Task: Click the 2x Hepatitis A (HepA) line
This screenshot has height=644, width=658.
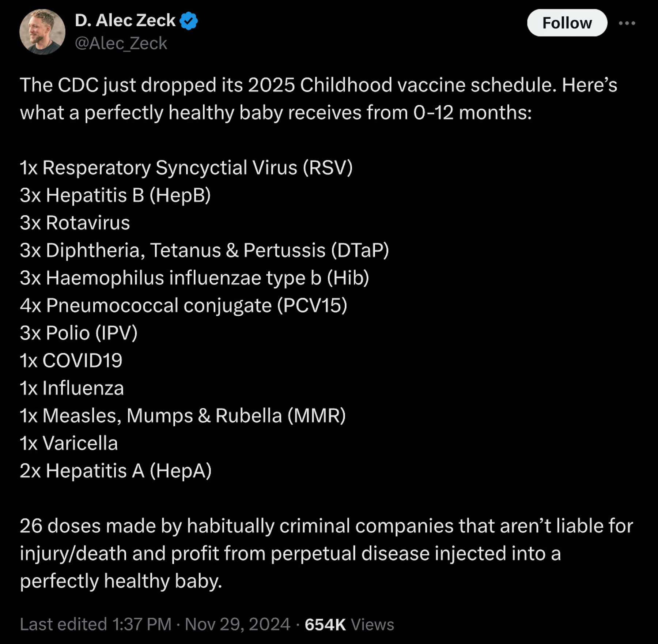Action: tap(116, 471)
